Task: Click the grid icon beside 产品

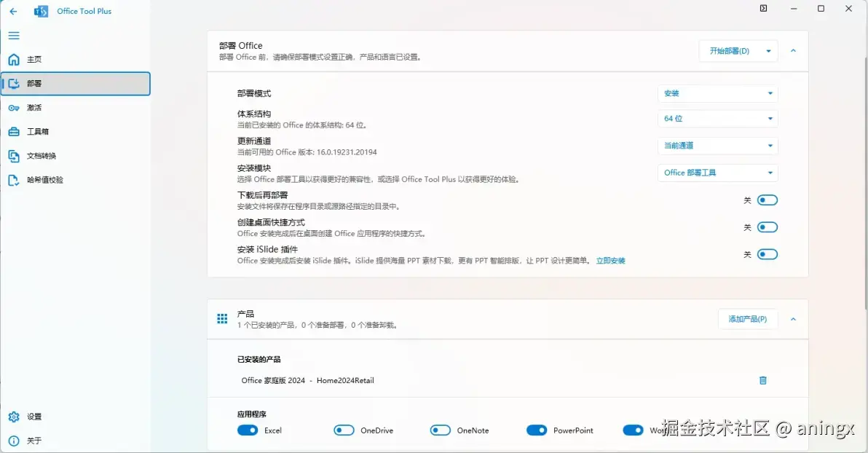Action: 222,318
